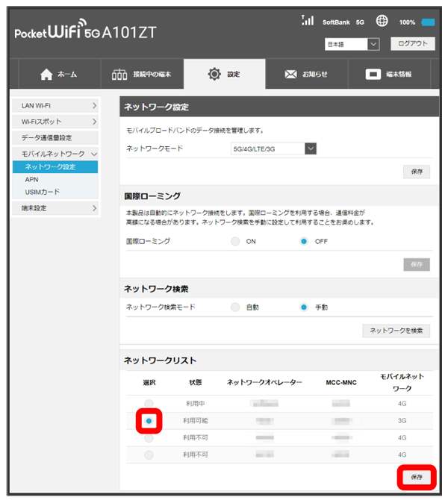
Task: Click the globe internet status icon
Action: point(382,21)
